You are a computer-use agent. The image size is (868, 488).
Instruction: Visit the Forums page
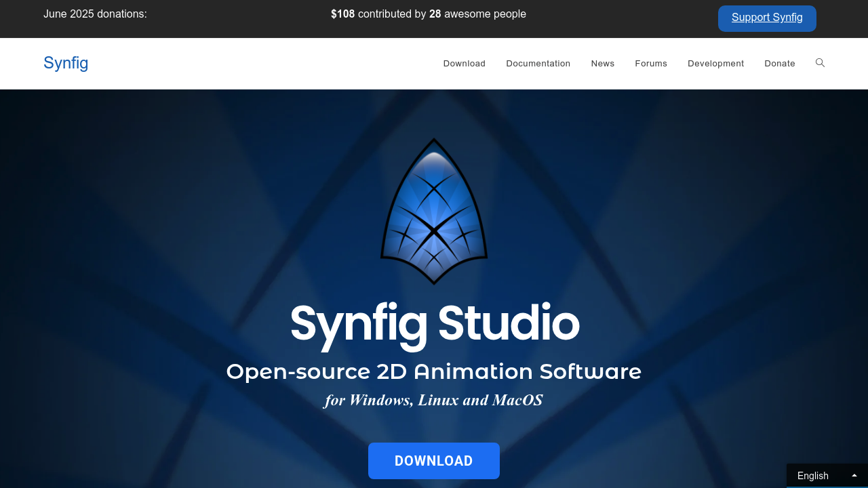point(650,63)
